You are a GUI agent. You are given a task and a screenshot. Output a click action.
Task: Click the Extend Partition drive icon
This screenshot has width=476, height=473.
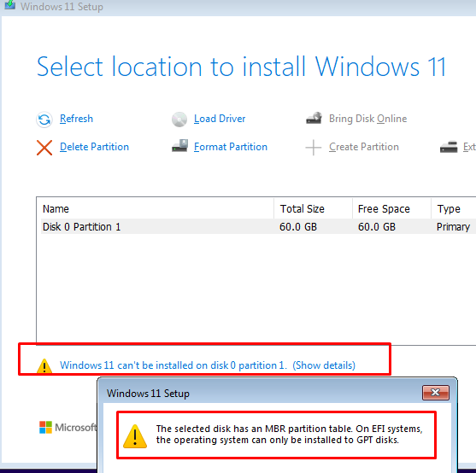pos(449,147)
